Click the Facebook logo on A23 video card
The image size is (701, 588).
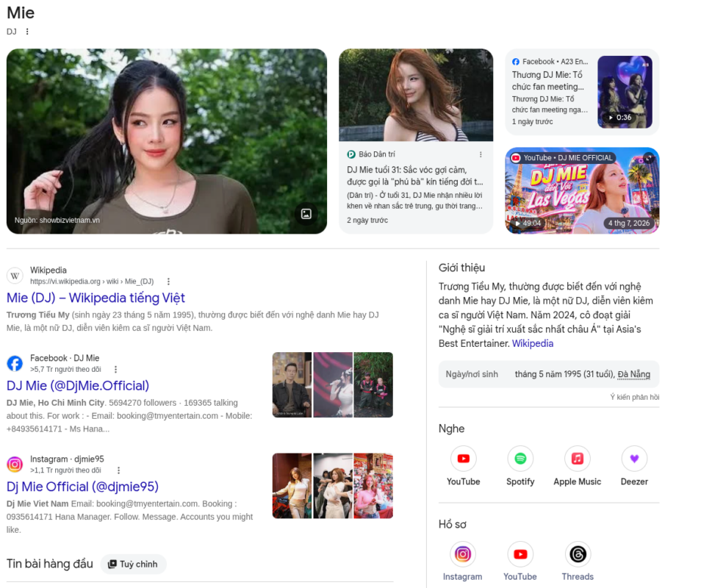(516, 62)
